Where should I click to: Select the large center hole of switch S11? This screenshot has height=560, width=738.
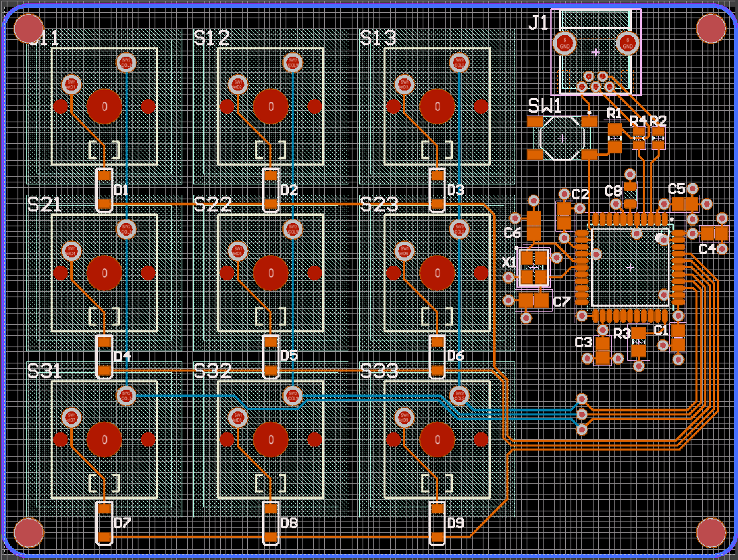coord(105,106)
